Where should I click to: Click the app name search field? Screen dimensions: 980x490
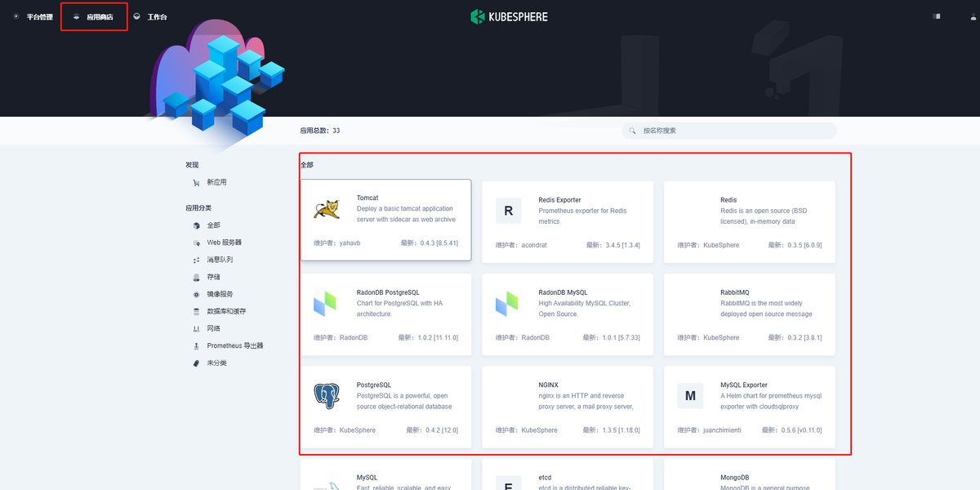click(x=735, y=131)
